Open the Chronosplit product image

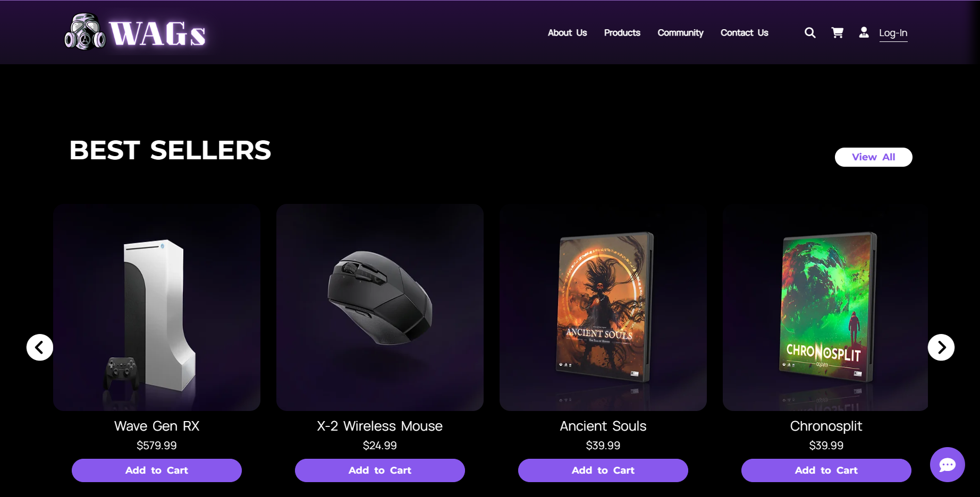pyautogui.click(x=826, y=307)
